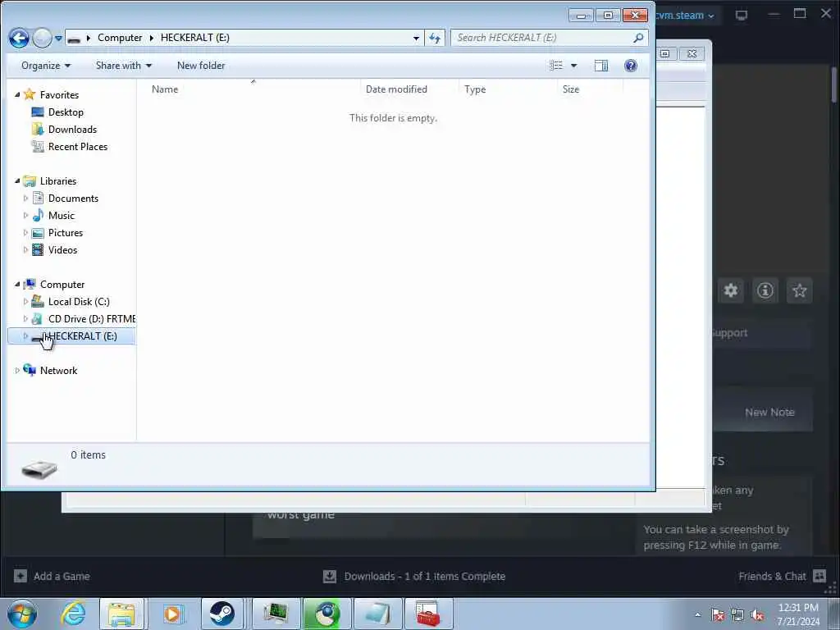
Task: Click the Explorer forward arrow button
Action: point(42,38)
